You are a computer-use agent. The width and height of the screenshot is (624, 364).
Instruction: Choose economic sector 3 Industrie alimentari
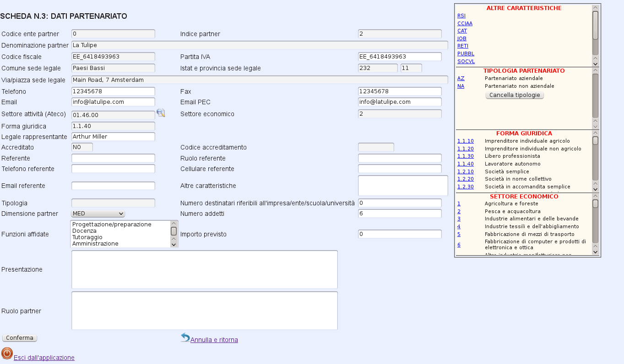pos(459,219)
